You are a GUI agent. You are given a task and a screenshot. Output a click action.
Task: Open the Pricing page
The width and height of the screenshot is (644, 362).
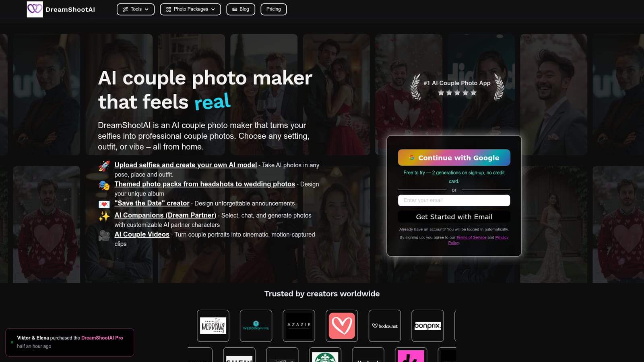point(274,9)
